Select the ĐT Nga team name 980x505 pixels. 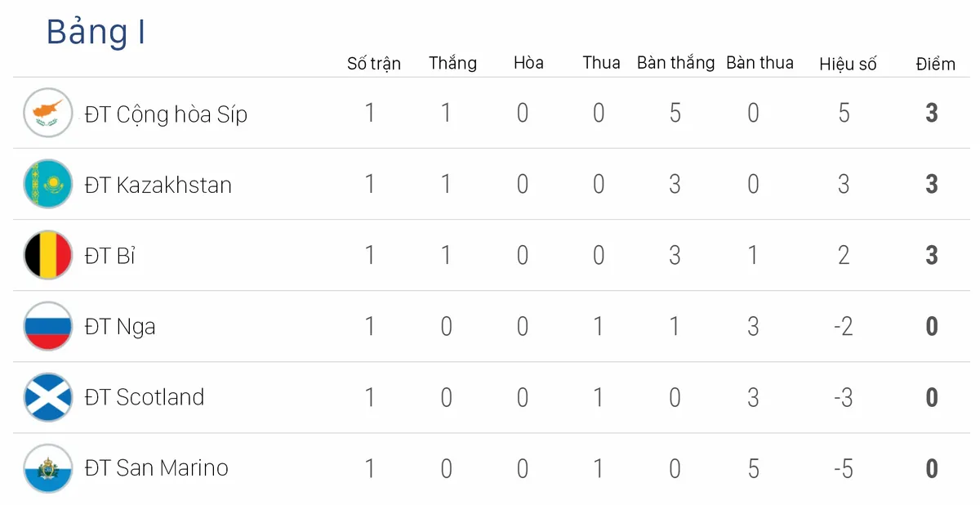tap(120, 327)
